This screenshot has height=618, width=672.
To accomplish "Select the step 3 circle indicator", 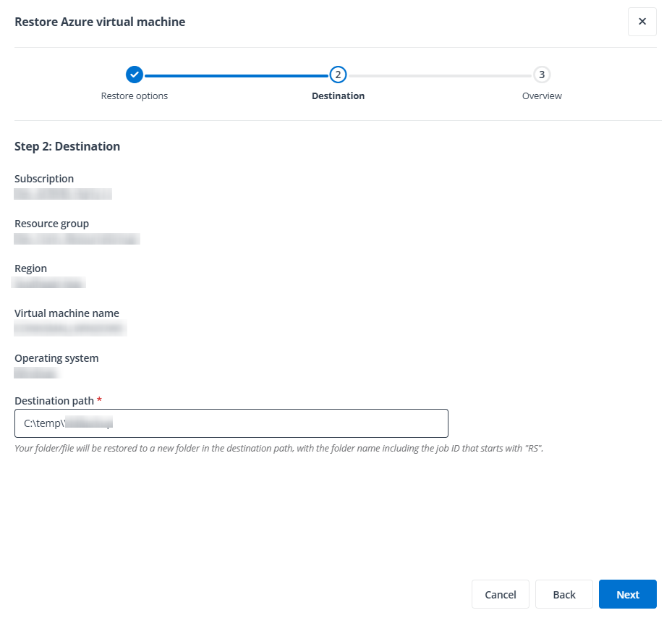I will (542, 75).
